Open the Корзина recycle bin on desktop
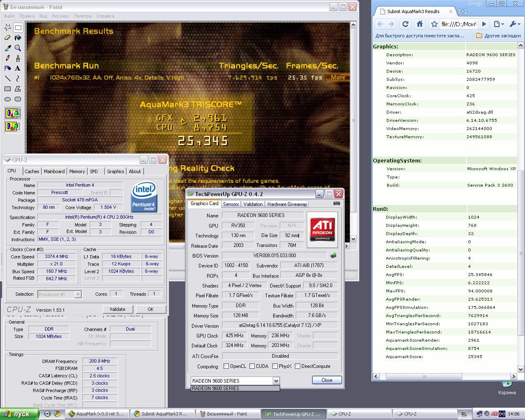This screenshot has width=525, height=420. pyautogui.click(x=507, y=388)
